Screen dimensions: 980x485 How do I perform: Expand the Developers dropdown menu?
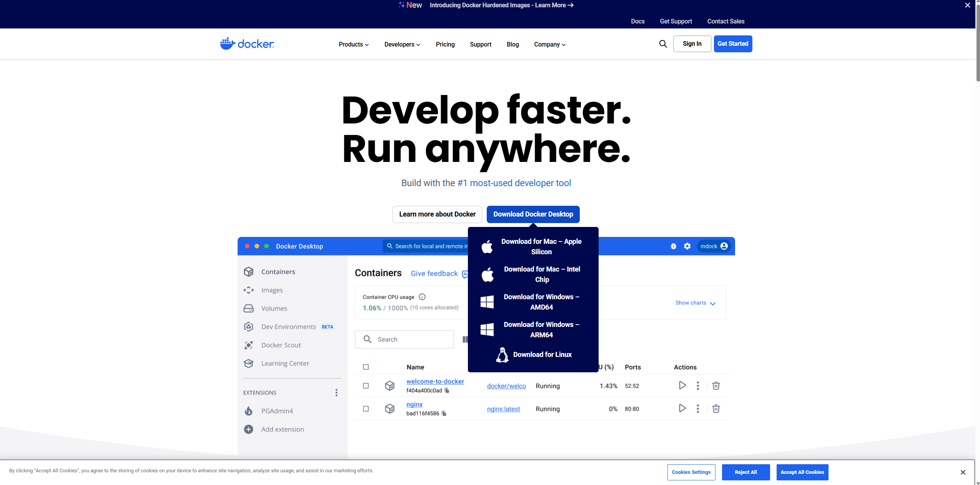pyautogui.click(x=402, y=45)
